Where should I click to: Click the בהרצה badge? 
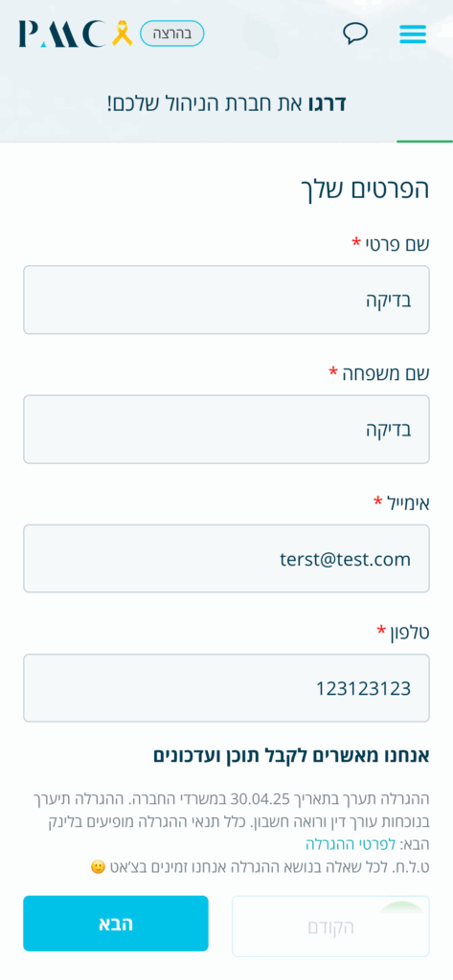172,33
